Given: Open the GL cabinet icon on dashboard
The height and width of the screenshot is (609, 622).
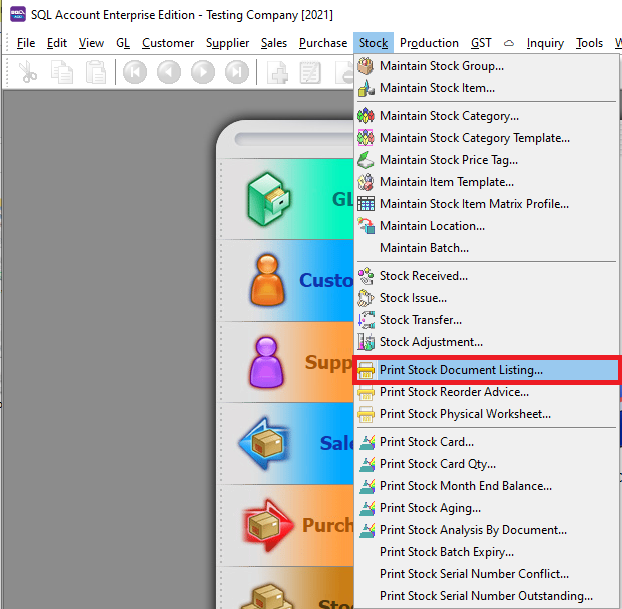Looking at the screenshot, I should click(269, 199).
